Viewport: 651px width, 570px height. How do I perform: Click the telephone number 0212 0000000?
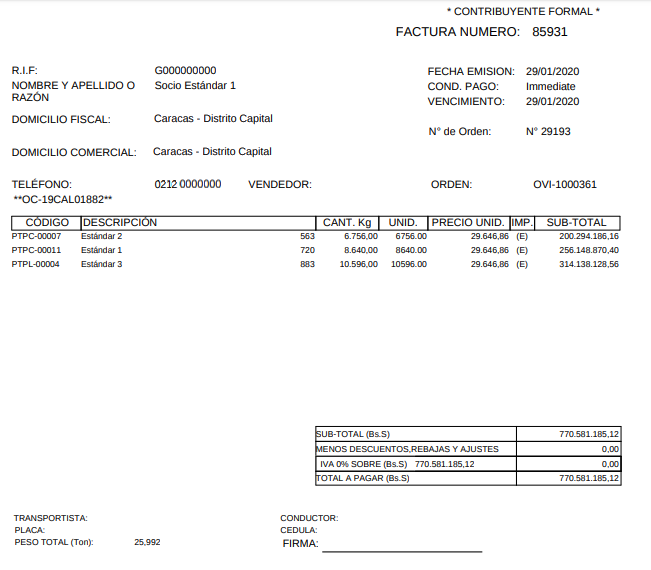click(187, 185)
